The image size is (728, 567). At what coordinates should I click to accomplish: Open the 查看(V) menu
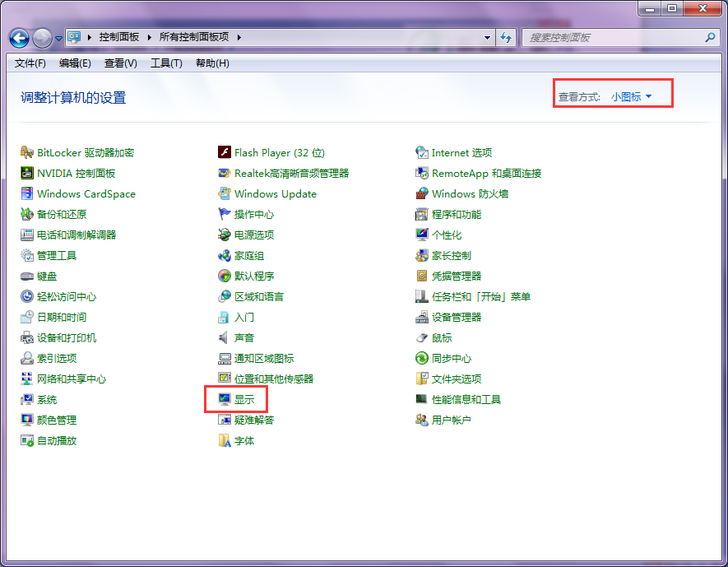tap(121, 63)
